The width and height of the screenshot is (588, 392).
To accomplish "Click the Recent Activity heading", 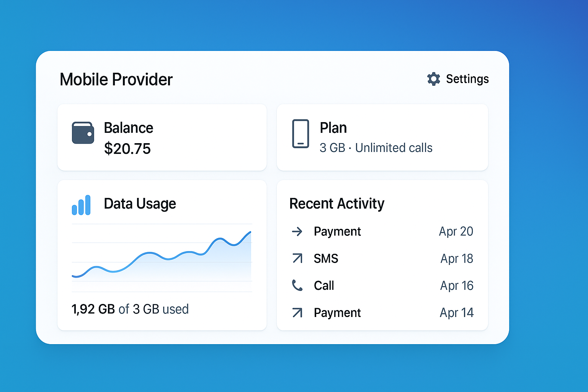I will coord(337,204).
